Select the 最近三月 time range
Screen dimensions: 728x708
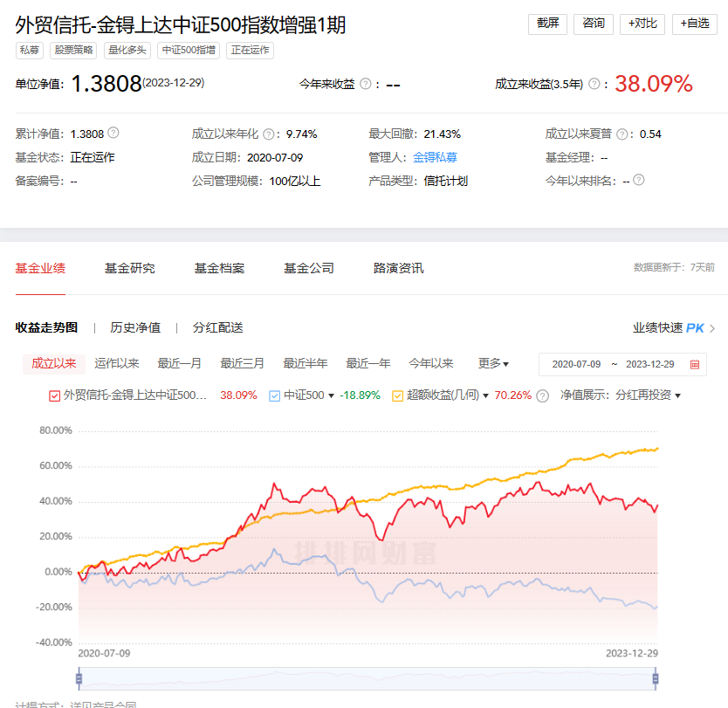click(242, 363)
